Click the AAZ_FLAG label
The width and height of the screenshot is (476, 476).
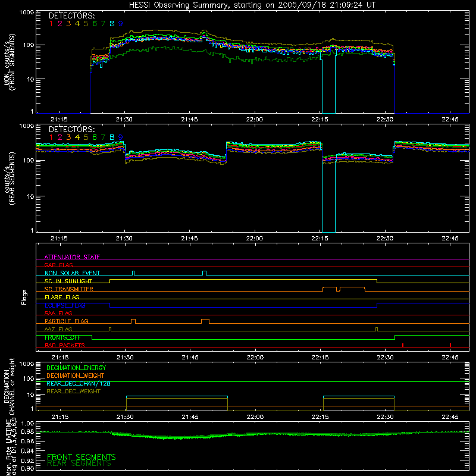point(58,329)
